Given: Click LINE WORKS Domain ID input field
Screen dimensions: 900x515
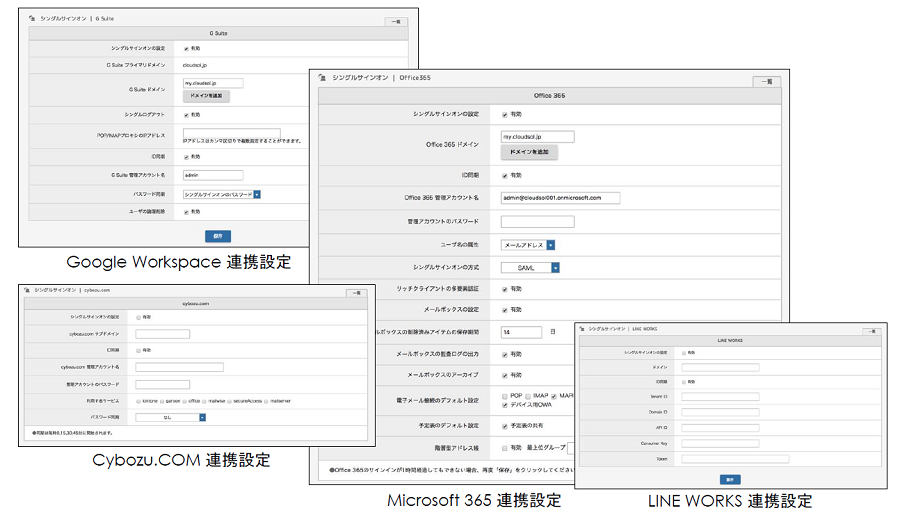Looking at the screenshot, I should pos(720,412).
